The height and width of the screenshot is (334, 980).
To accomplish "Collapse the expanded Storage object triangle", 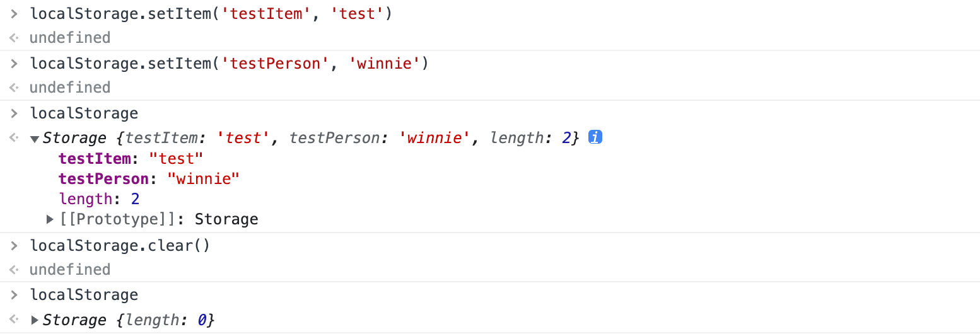I will pyautogui.click(x=35, y=139).
